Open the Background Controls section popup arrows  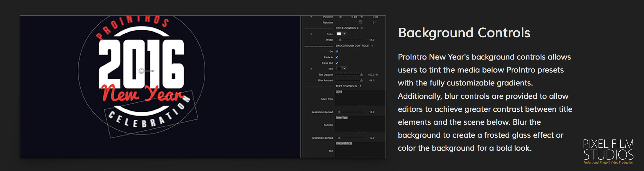[372, 46]
